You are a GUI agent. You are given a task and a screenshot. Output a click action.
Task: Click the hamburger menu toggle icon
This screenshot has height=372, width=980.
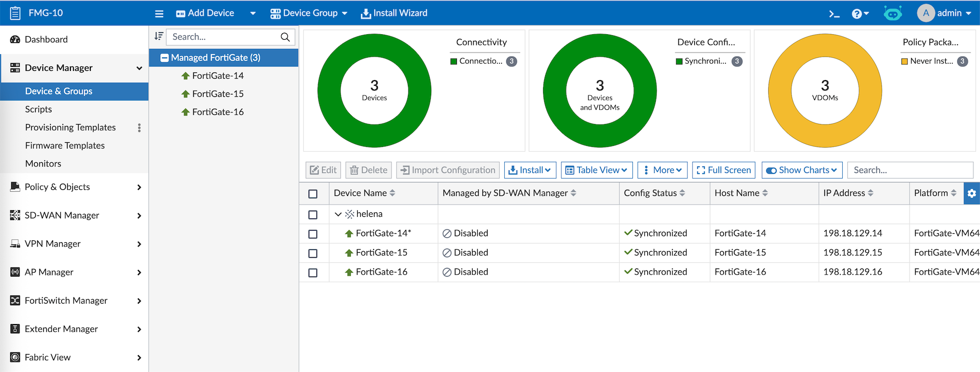159,14
